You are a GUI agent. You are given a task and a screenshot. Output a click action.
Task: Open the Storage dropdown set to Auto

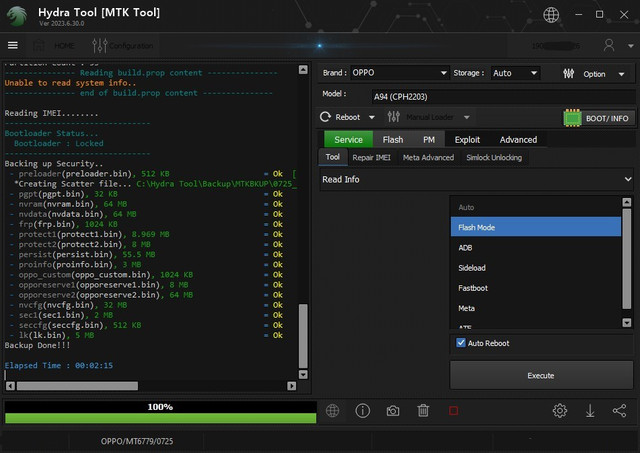coord(515,73)
